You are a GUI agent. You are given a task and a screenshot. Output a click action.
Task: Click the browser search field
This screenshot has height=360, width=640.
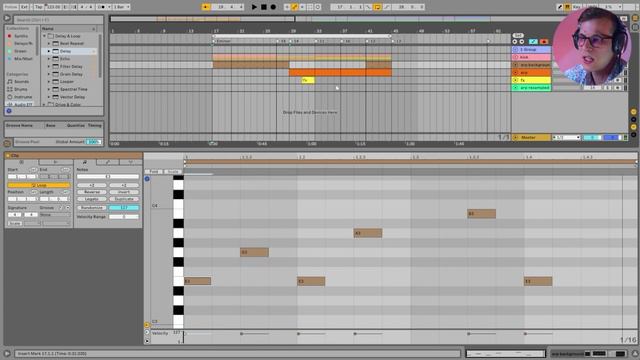tap(58, 20)
